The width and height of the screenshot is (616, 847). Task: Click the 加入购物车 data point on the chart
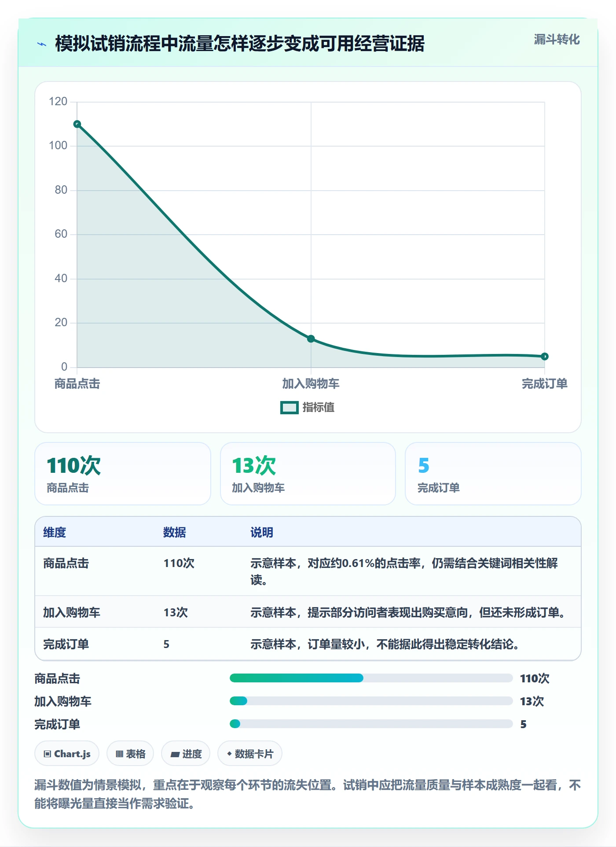[x=311, y=339]
